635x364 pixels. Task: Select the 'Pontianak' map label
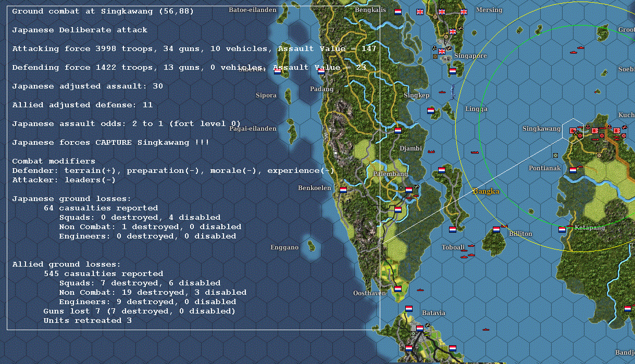pyautogui.click(x=545, y=168)
